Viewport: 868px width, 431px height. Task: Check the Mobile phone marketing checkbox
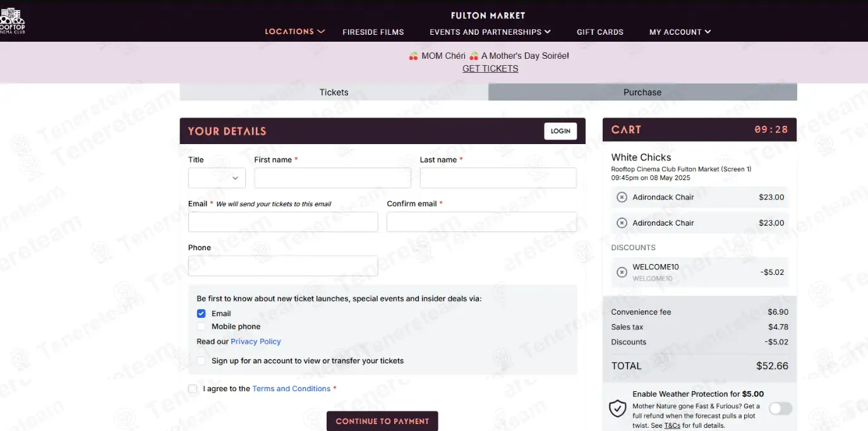[x=201, y=327]
